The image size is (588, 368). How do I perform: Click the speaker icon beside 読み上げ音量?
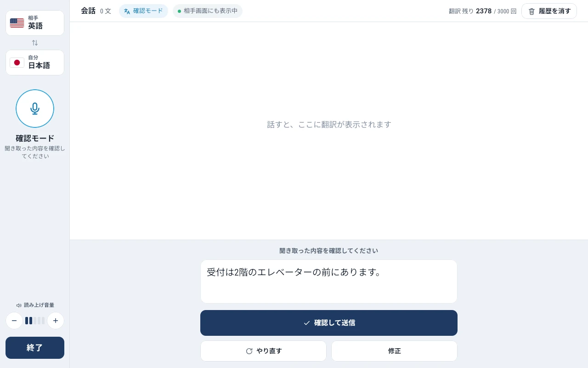(x=19, y=305)
